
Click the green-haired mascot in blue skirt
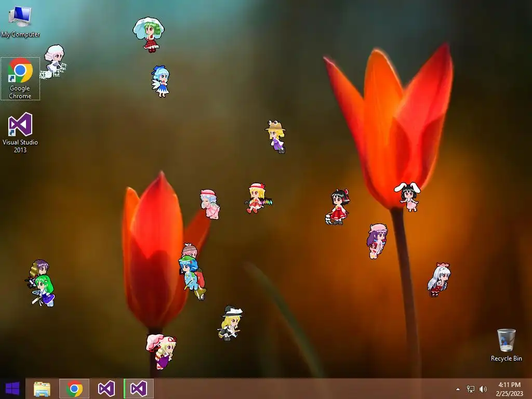[x=44, y=290]
